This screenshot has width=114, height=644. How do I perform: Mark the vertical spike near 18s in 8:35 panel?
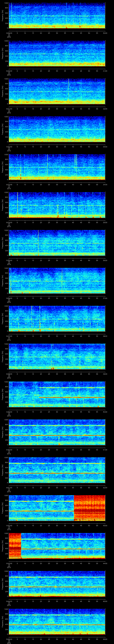click(x=38, y=243)
